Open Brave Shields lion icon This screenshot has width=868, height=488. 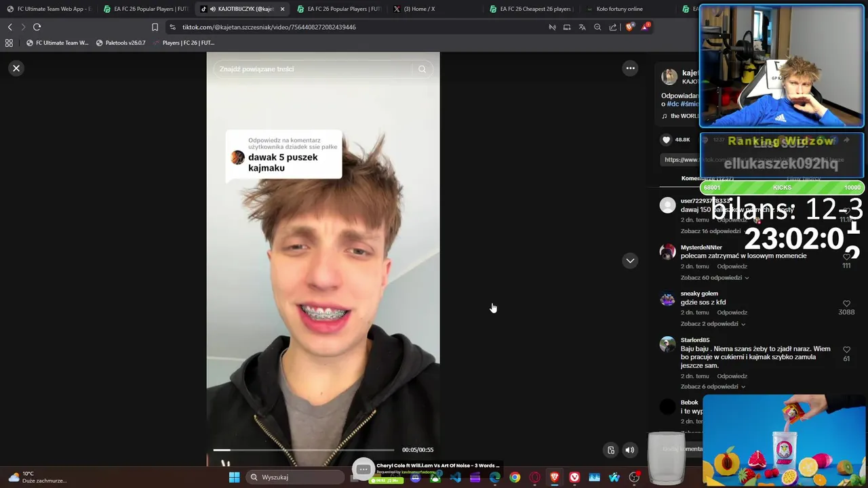pyautogui.click(x=629, y=27)
